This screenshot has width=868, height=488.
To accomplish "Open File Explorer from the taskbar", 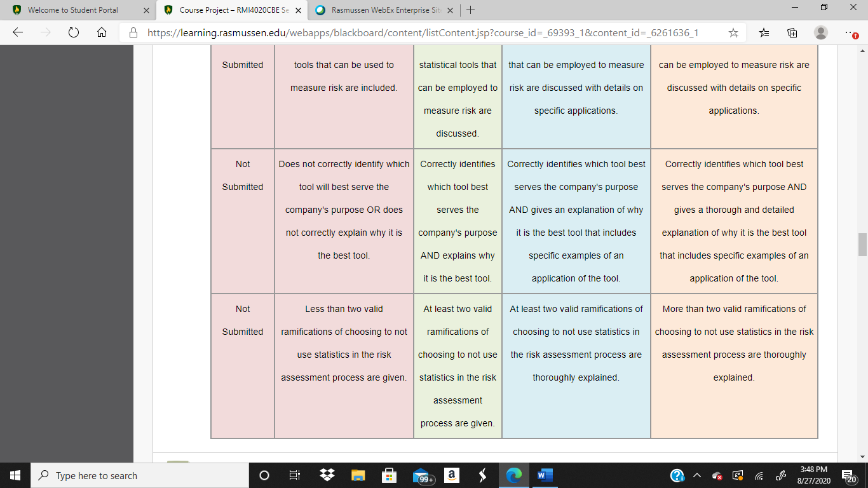I will tap(358, 475).
